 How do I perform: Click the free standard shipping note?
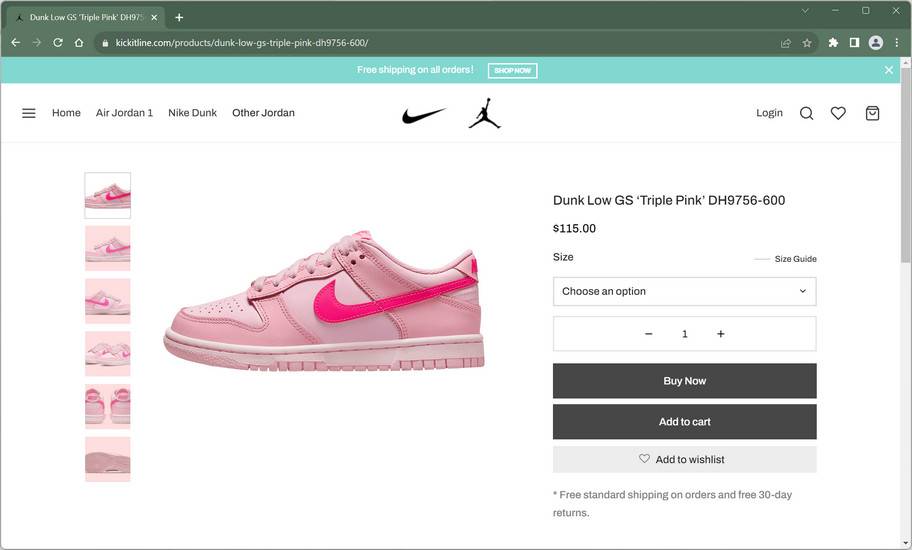pos(672,503)
